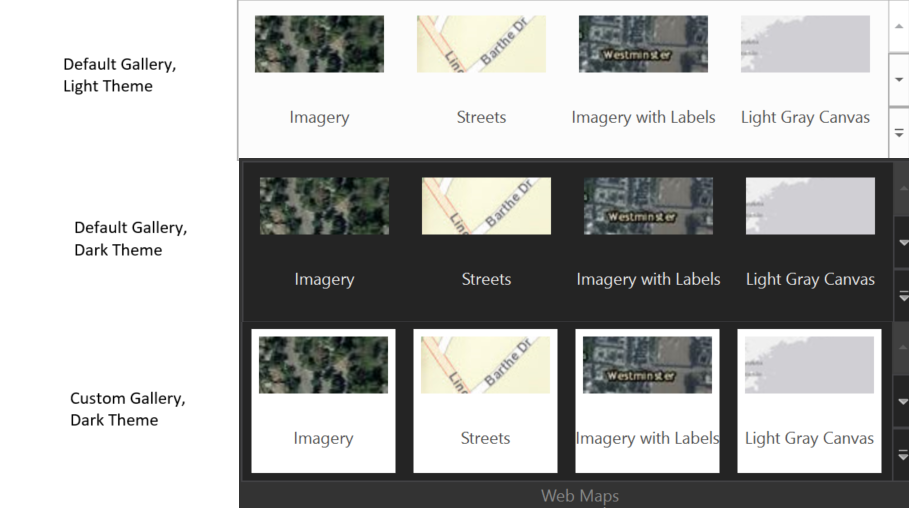The height and width of the screenshot is (508, 909).
Task: Expand the default dark theme gallery
Action: (x=901, y=296)
